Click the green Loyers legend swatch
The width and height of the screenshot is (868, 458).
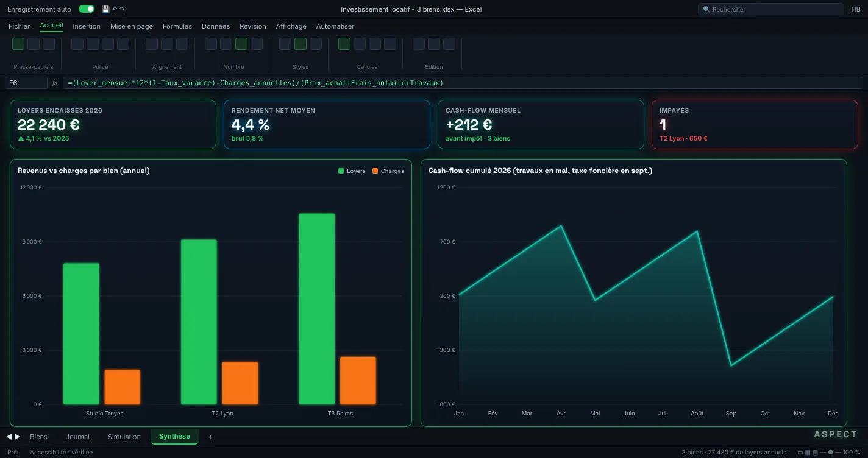tap(341, 171)
